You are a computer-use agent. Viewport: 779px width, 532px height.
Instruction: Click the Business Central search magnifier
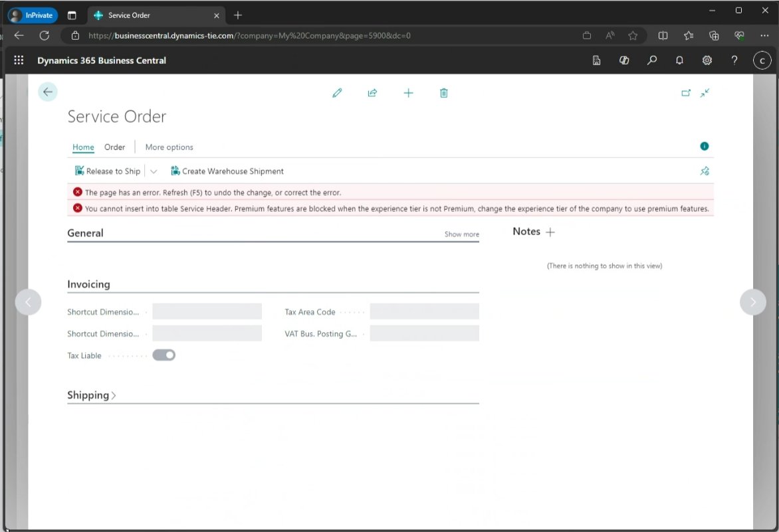point(652,60)
